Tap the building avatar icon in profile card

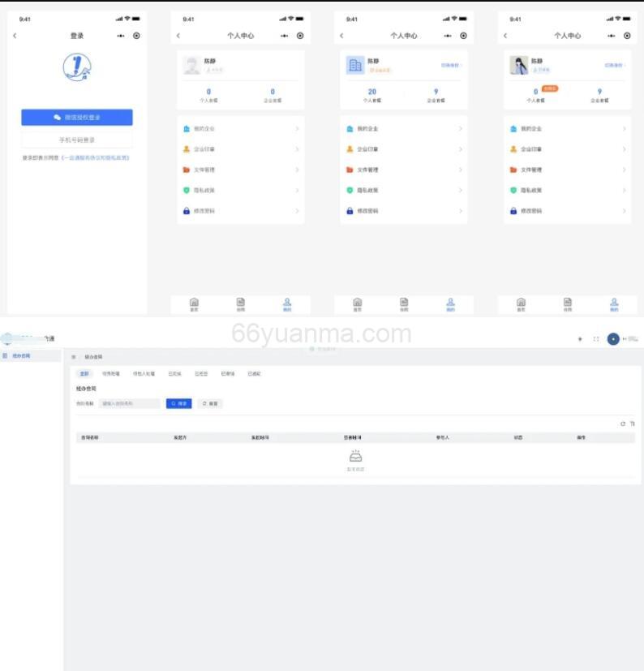point(355,66)
